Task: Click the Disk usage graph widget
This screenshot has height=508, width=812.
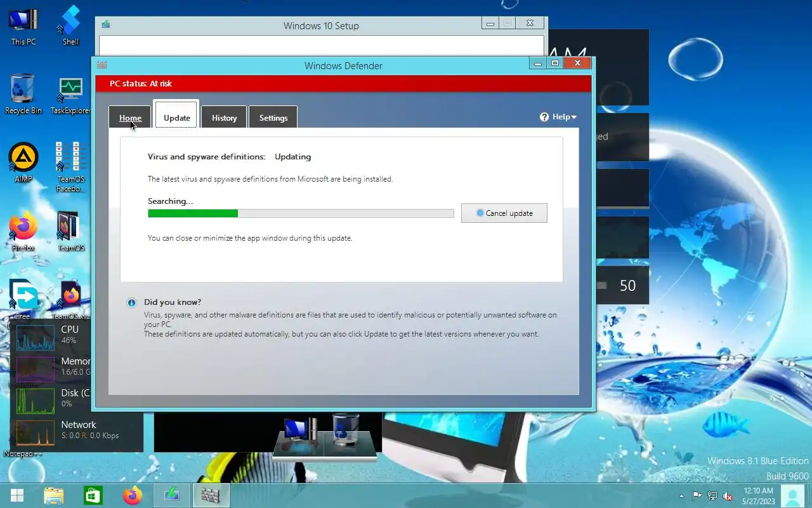Action: pyautogui.click(x=36, y=401)
